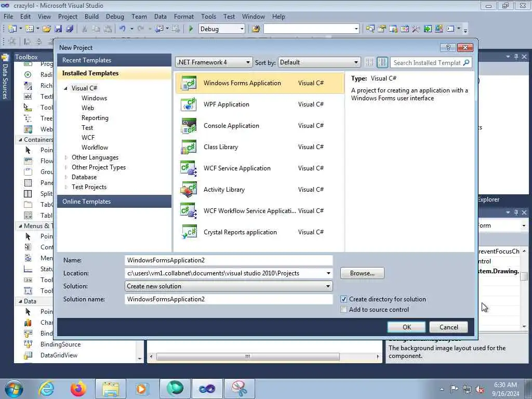Click the Solution name input field
This screenshot has width=532, height=399.
(229, 299)
